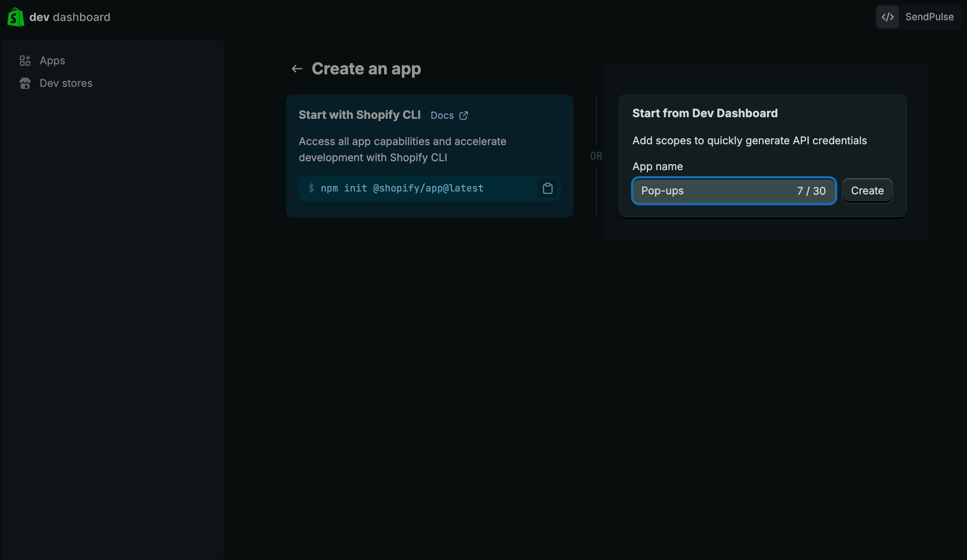Click the code brackets icon near SendPulse

click(888, 17)
